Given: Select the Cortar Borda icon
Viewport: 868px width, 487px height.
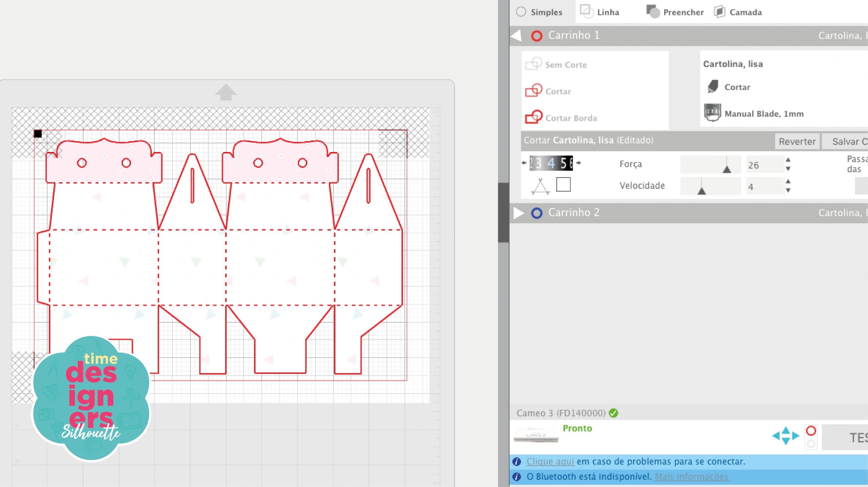Looking at the screenshot, I should click(533, 117).
